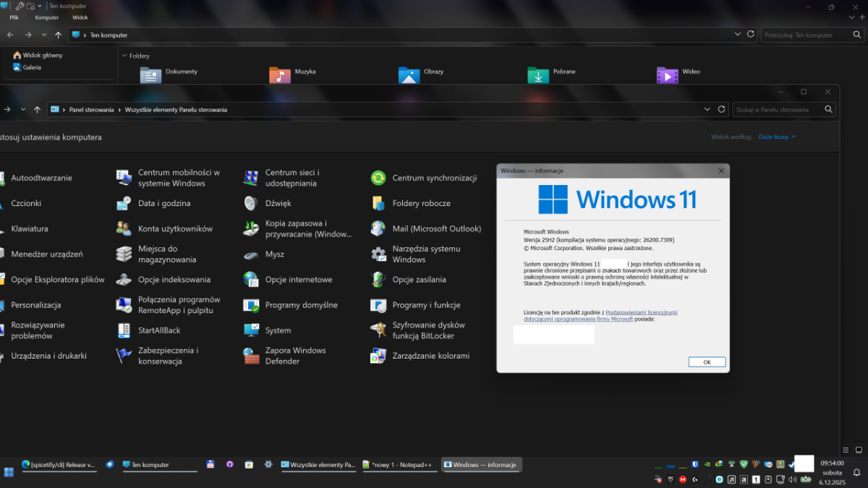Open StartAllBack settings item
The height and width of the screenshot is (488, 868).
(158, 330)
